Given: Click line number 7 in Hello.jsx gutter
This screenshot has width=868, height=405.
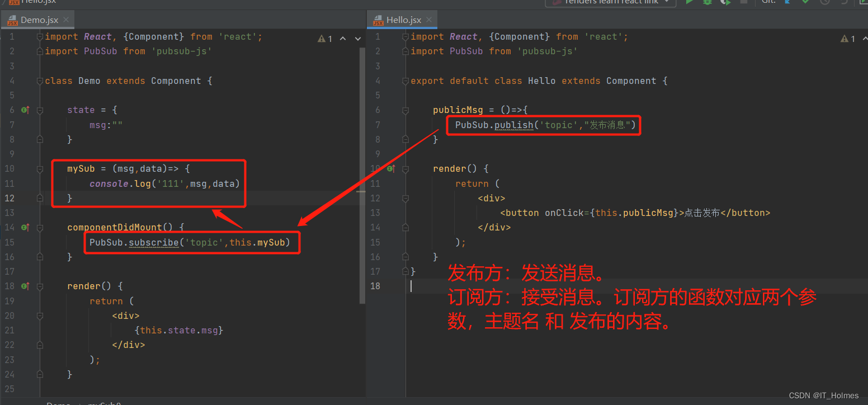Looking at the screenshot, I should click(x=378, y=125).
